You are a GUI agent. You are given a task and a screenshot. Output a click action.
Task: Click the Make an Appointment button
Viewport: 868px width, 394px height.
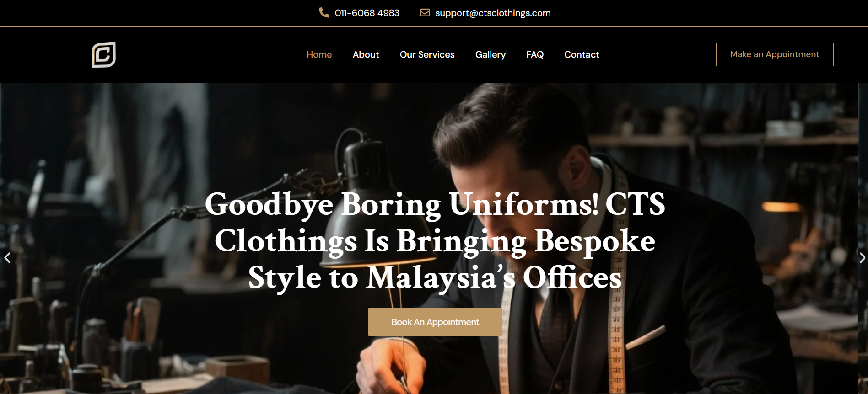(x=775, y=54)
